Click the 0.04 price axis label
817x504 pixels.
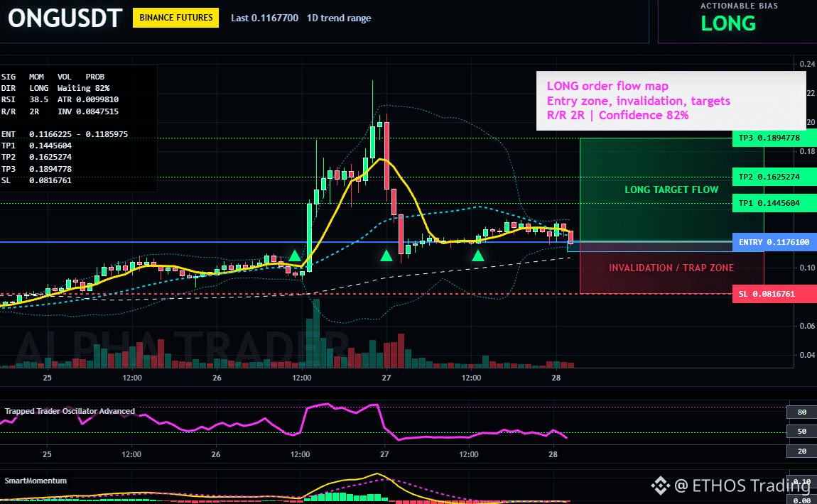click(807, 355)
